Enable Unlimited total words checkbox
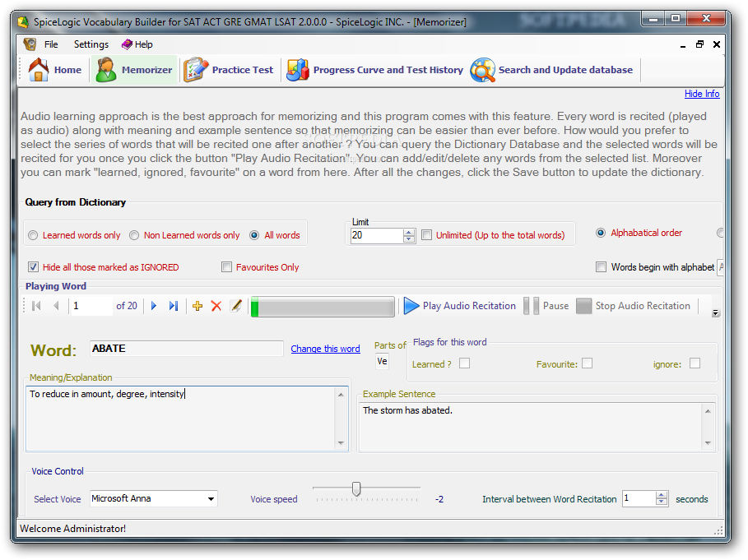Image resolution: width=748 pixels, height=560 pixels. (427, 235)
